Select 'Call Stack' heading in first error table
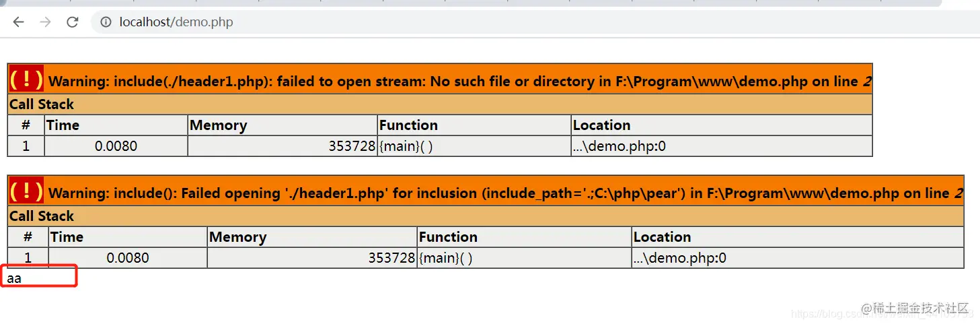 tap(42, 104)
